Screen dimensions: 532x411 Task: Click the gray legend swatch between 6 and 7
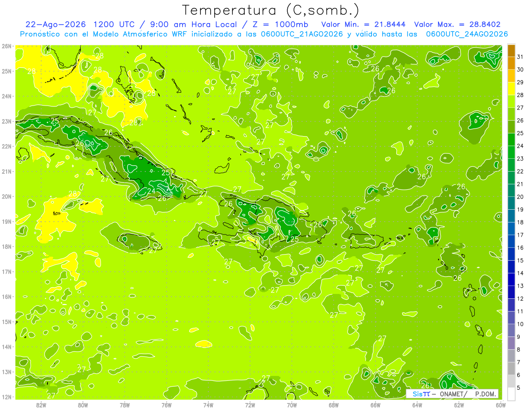pyautogui.click(x=511, y=368)
